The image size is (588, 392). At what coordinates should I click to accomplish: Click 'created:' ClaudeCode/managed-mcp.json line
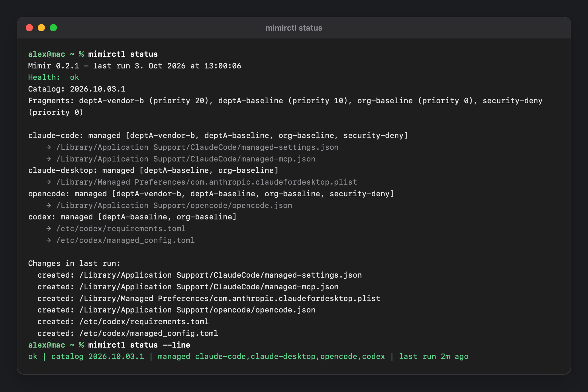click(x=188, y=287)
